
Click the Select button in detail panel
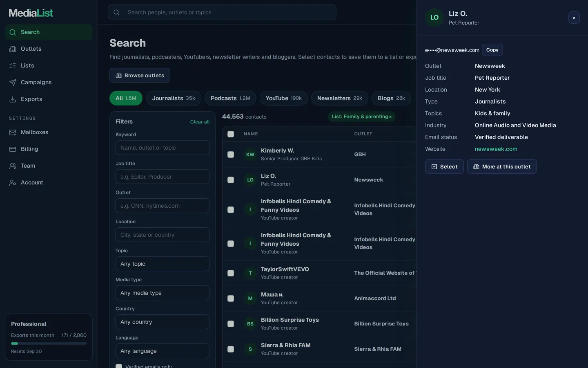444,166
